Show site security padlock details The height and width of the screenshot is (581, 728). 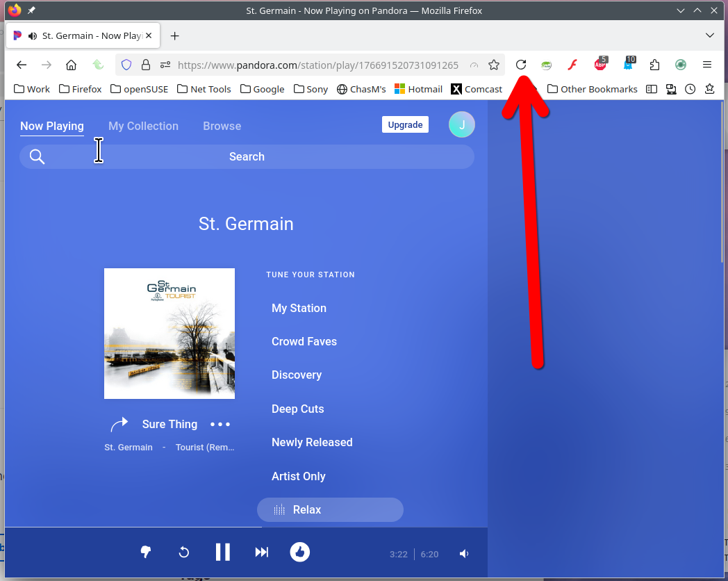(146, 65)
